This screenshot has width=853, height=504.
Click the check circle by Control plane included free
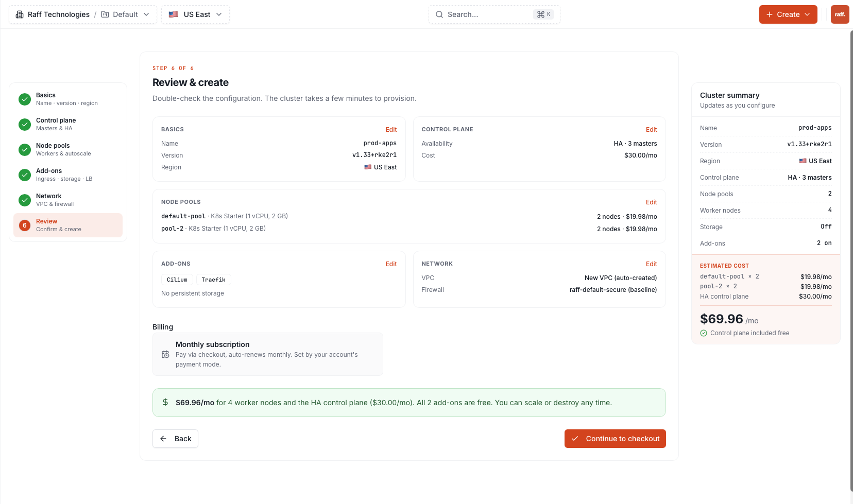coord(704,333)
